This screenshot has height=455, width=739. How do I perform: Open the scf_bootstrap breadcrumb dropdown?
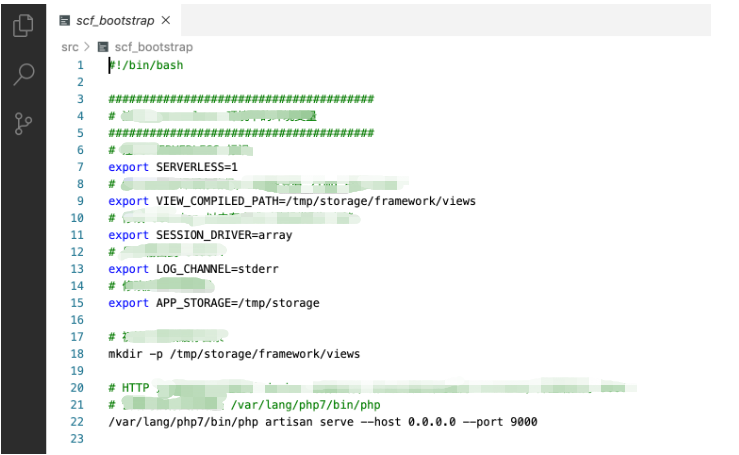(154, 46)
